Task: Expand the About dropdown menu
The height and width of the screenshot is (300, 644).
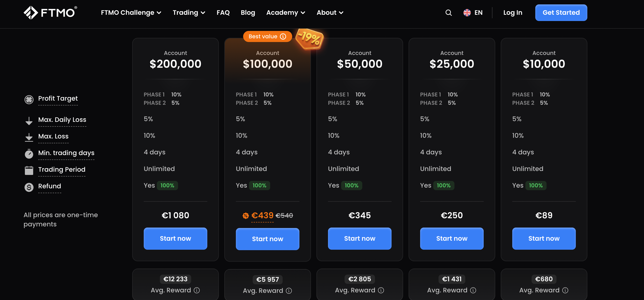Action: point(330,12)
